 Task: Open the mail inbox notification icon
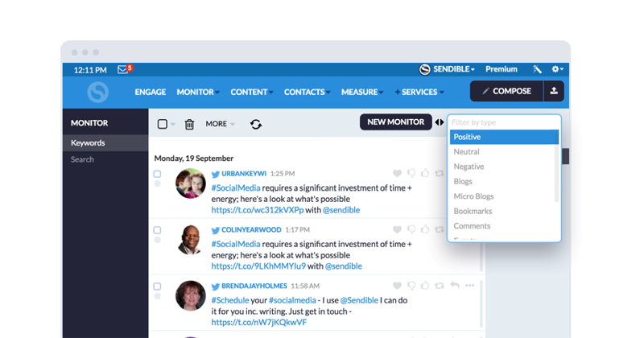123,70
